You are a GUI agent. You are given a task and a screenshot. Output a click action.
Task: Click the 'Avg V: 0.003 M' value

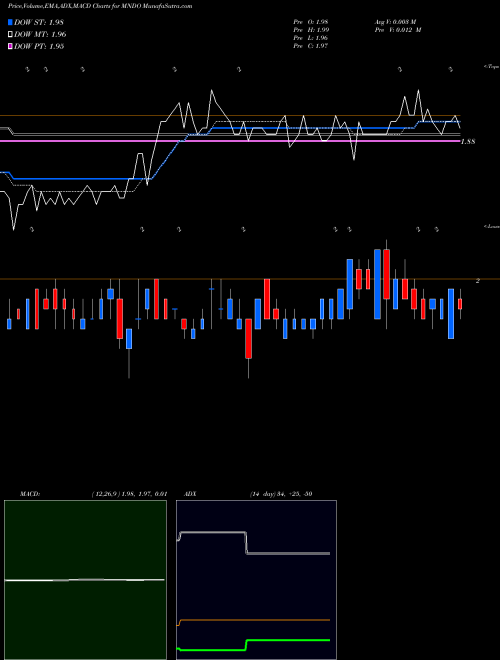395,22
